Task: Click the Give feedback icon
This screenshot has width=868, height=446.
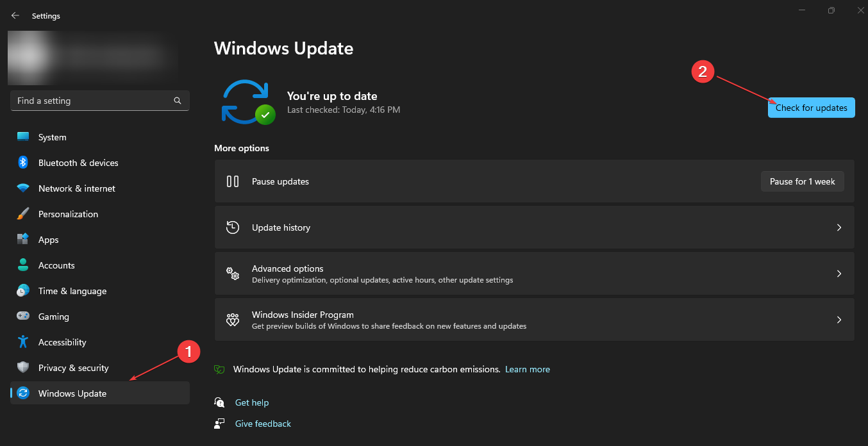Action: tap(220, 424)
